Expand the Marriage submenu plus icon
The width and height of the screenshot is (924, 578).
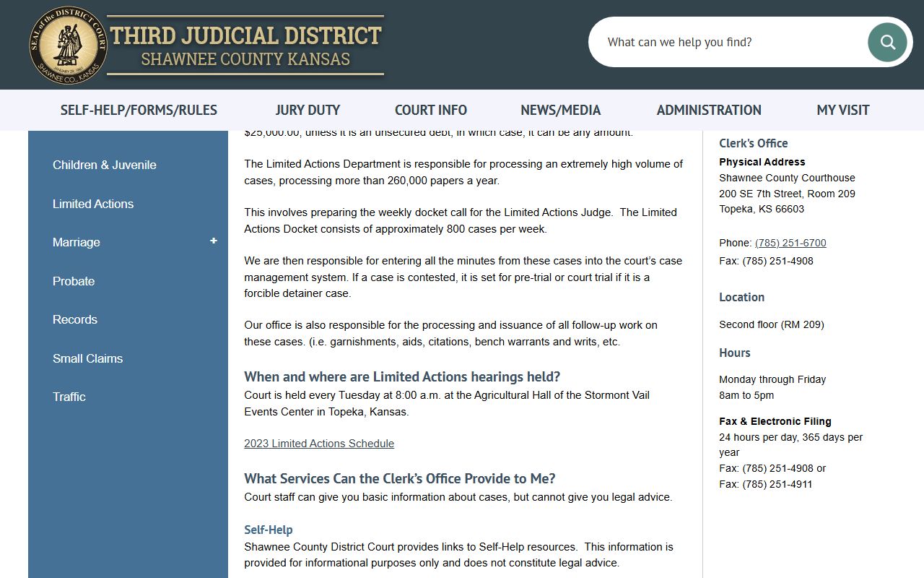pos(214,241)
